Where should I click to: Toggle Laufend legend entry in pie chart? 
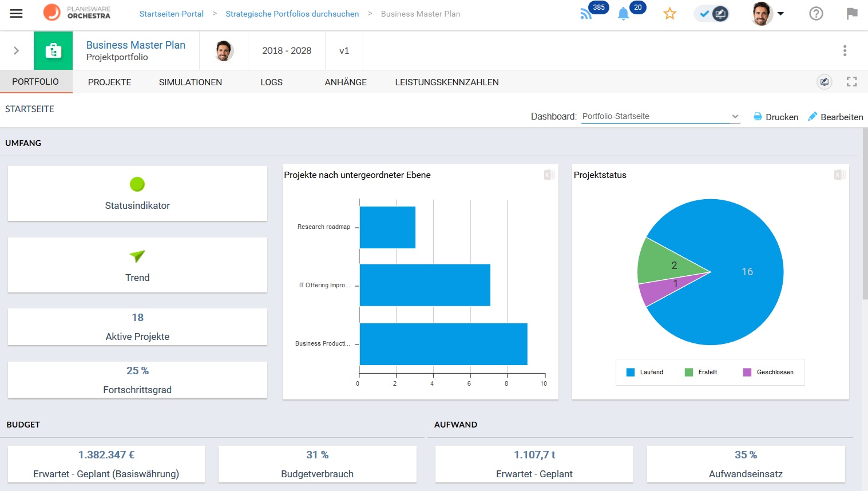tap(645, 372)
